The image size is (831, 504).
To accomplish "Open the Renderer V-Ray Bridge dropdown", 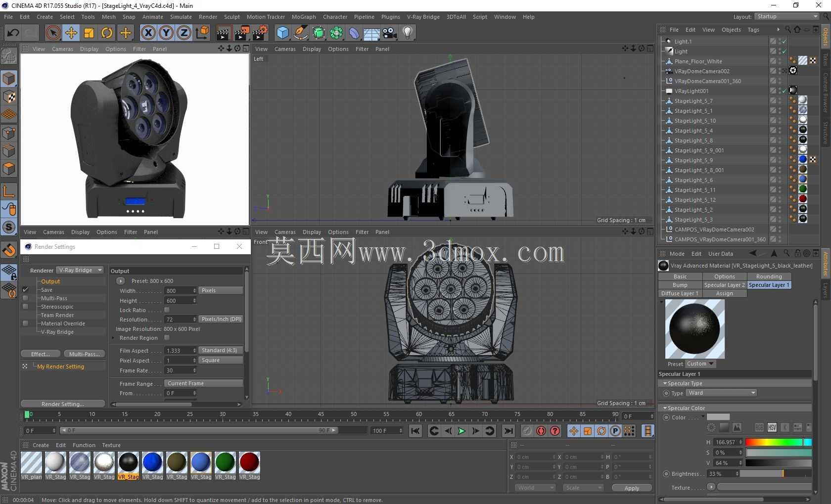I will pyautogui.click(x=80, y=270).
